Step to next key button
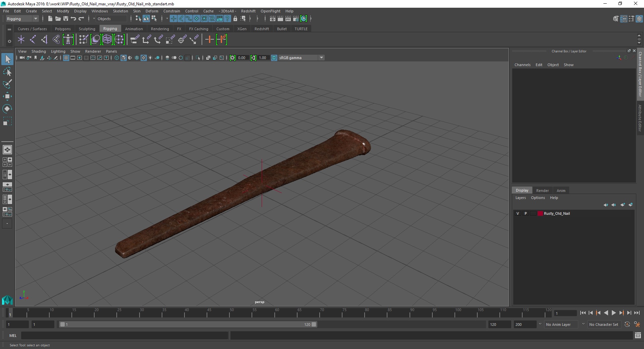 click(x=621, y=313)
